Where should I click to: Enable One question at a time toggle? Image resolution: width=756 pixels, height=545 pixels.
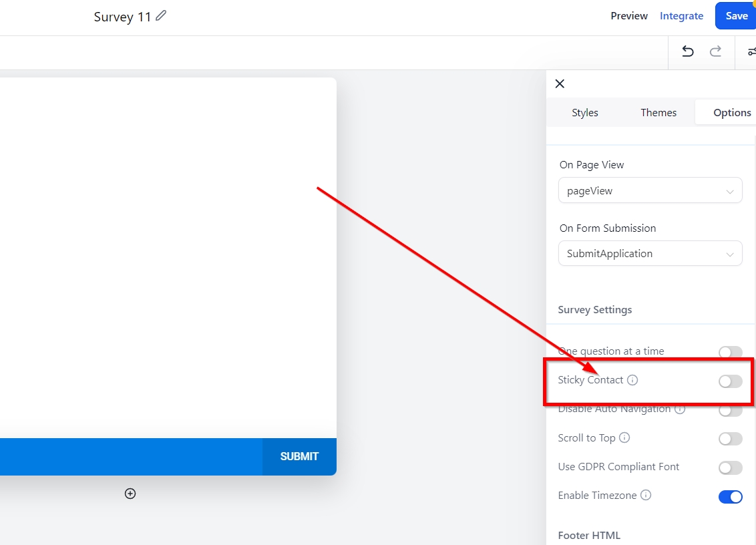[x=730, y=352]
